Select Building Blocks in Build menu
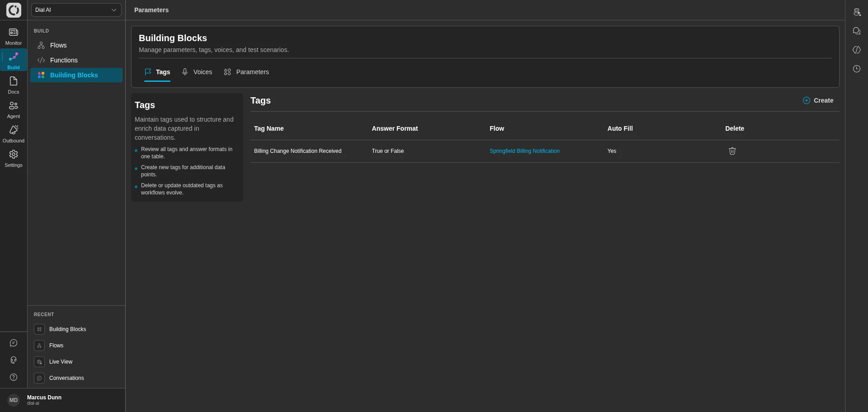The image size is (868, 412). [76, 75]
